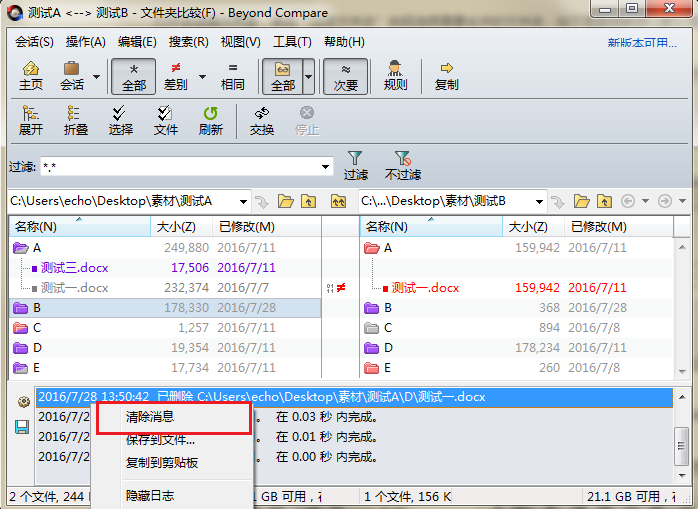Click the 过滤 funnel filter icon
The width and height of the screenshot is (698, 509).
(355, 166)
